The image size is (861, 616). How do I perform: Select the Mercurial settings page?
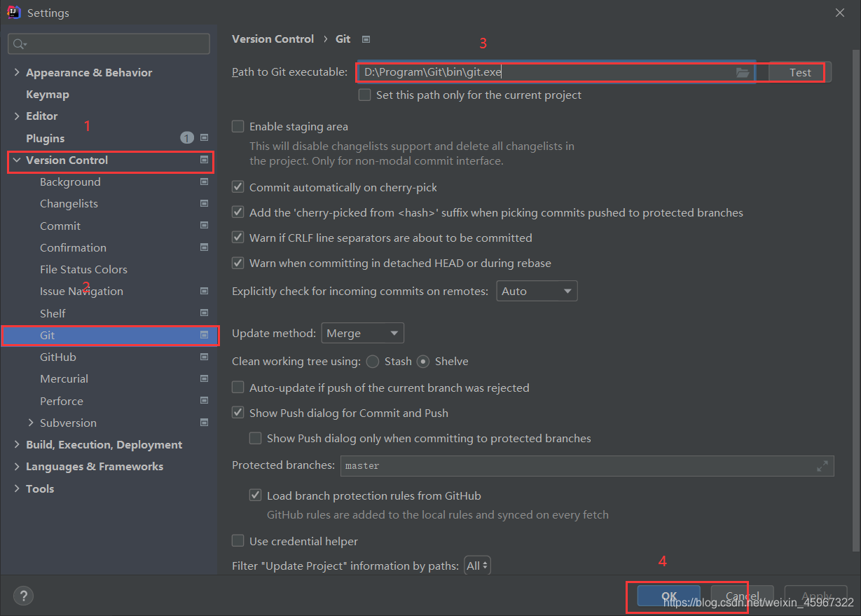64,378
